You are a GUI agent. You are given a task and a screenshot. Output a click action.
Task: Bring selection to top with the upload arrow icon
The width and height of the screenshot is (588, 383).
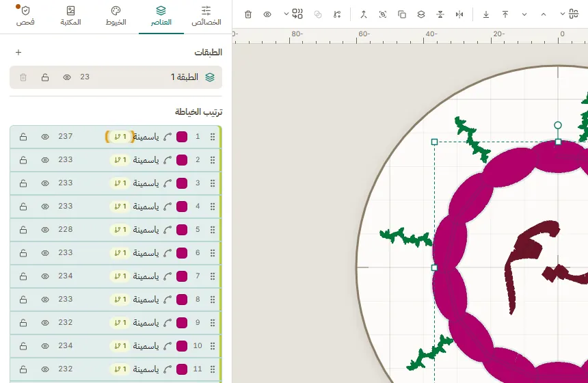[505, 14]
